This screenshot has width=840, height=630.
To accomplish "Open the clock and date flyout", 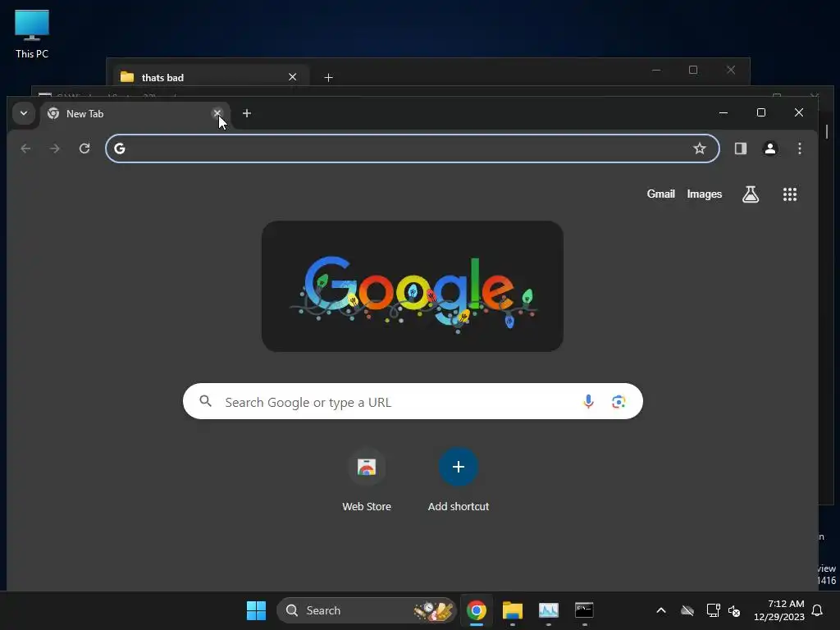I will [x=779, y=610].
